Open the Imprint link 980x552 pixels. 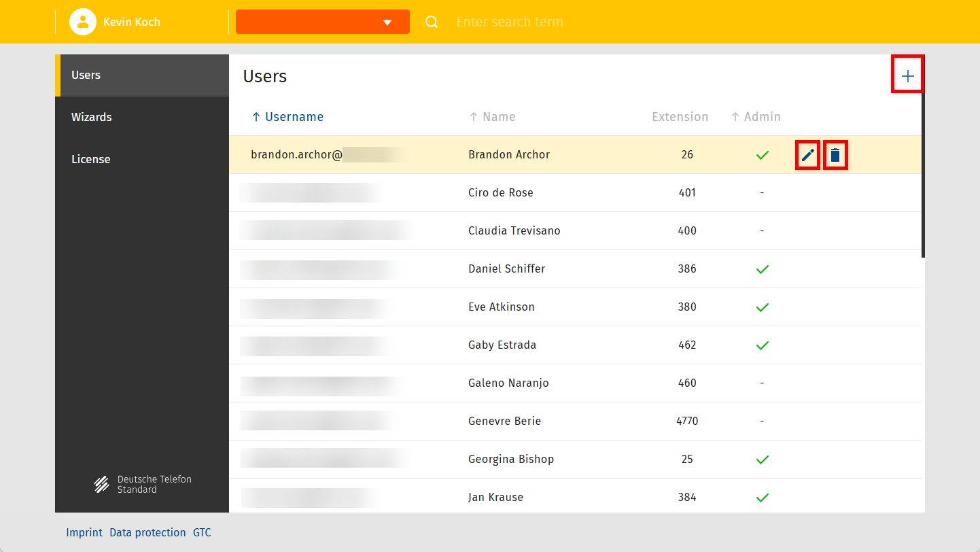[x=84, y=532]
